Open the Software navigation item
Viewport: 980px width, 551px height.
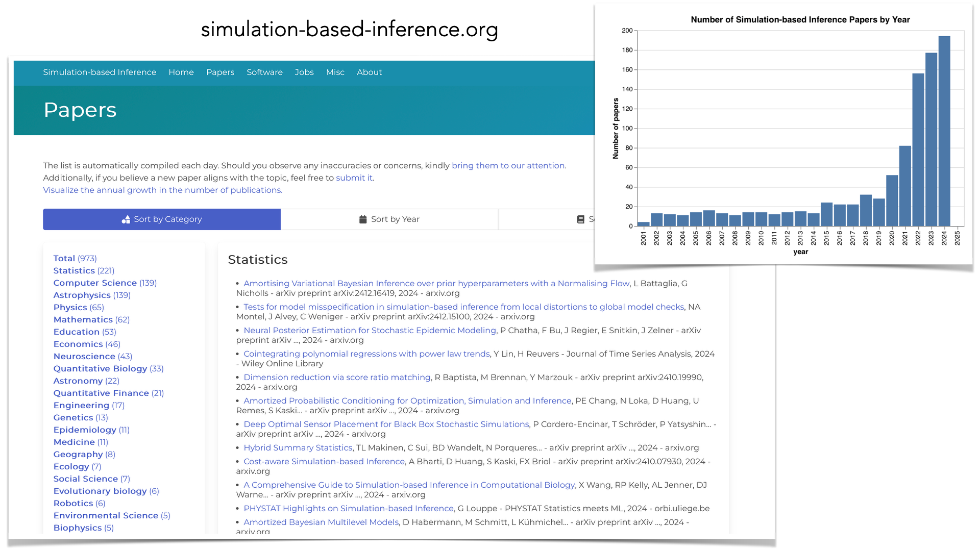[x=264, y=72]
